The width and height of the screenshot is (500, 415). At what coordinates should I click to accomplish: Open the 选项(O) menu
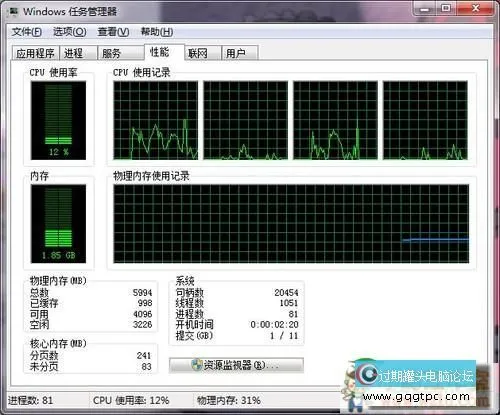[x=70, y=32]
